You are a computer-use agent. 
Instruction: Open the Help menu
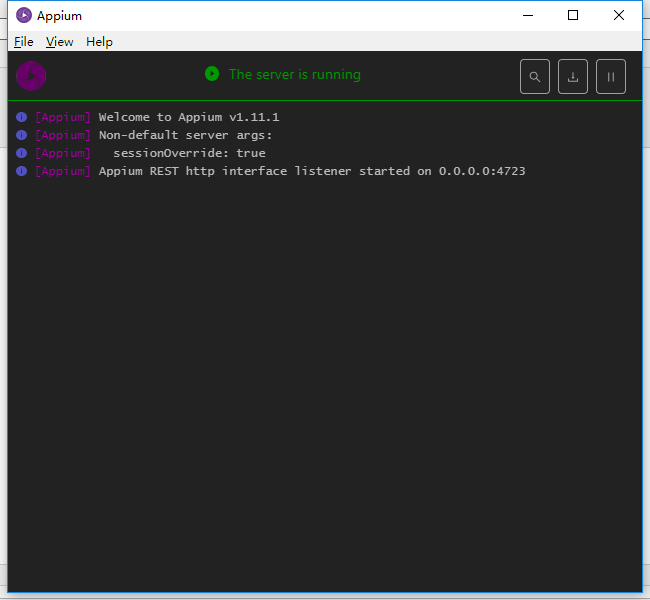point(99,42)
